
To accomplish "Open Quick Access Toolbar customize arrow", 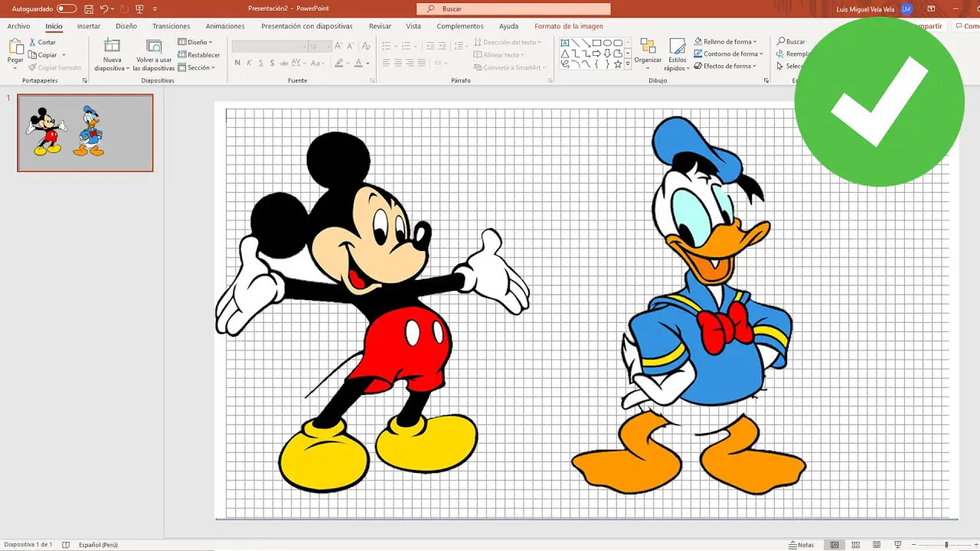I will (155, 8).
